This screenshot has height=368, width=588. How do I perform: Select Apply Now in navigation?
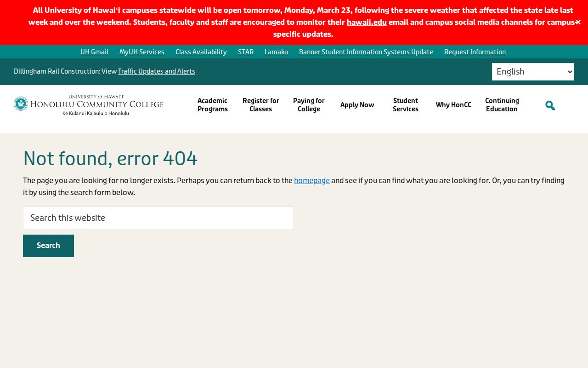point(357,105)
